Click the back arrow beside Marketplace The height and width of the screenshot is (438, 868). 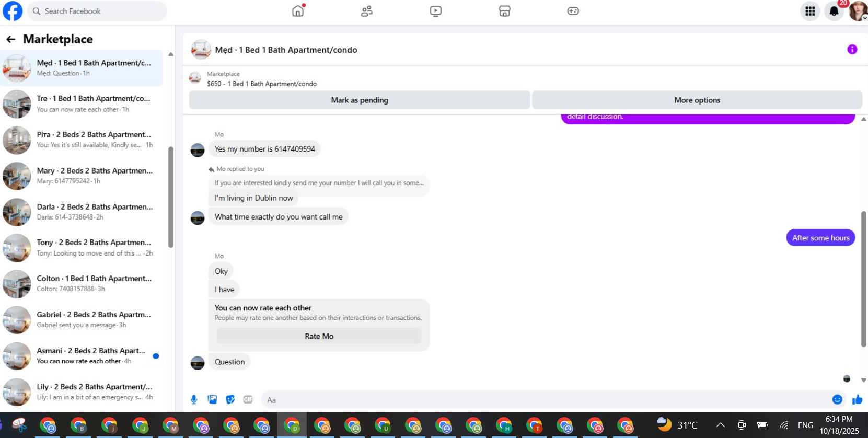coord(10,39)
